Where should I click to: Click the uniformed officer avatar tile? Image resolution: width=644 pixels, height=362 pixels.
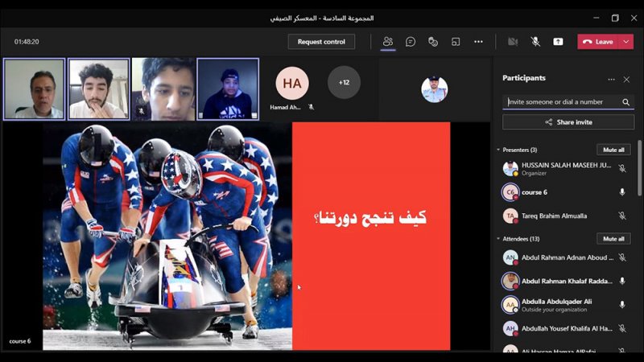click(x=435, y=89)
